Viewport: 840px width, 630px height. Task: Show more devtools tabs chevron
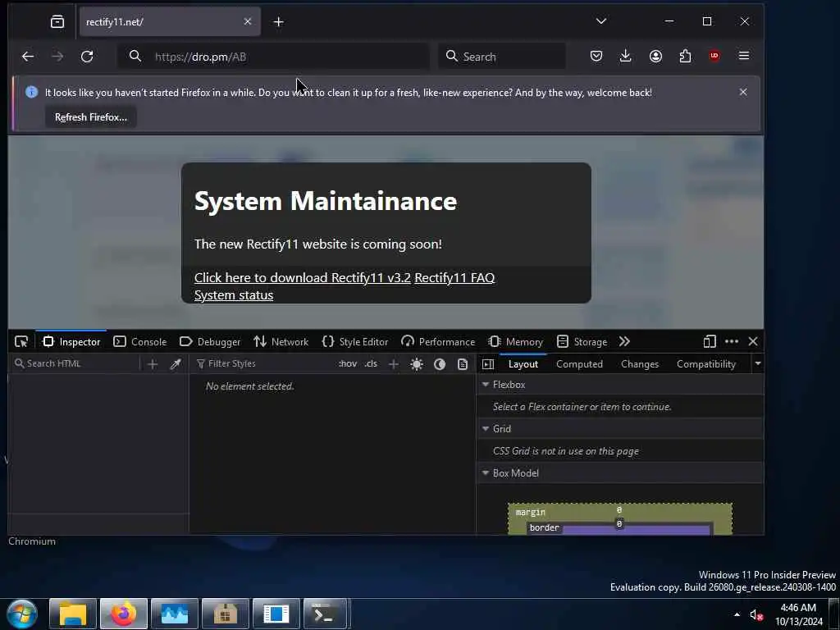pyautogui.click(x=624, y=342)
